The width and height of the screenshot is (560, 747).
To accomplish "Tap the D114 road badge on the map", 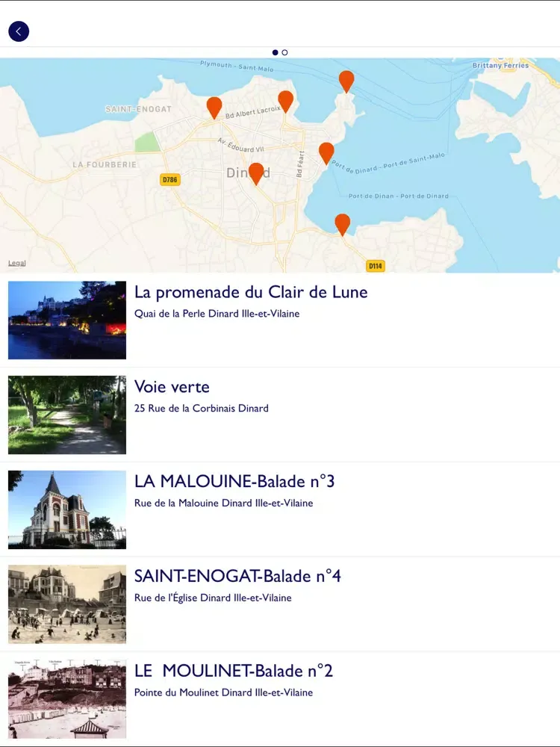I will tap(376, 266).
